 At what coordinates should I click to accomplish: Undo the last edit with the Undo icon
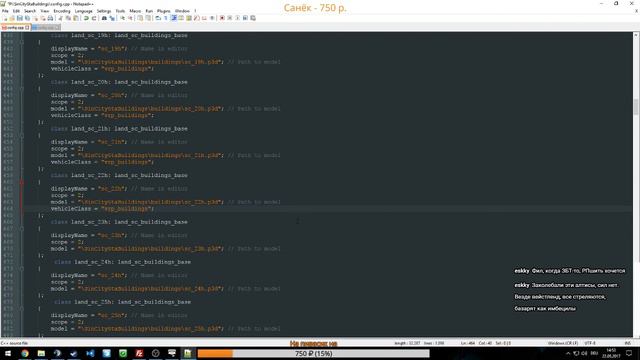pyautogui.click(x=86, y=18)
